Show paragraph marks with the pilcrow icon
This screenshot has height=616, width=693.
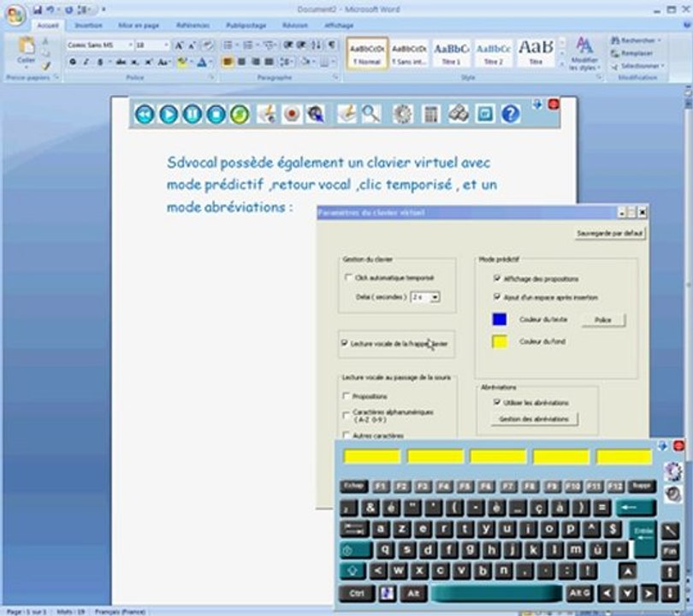coord(331,44)
